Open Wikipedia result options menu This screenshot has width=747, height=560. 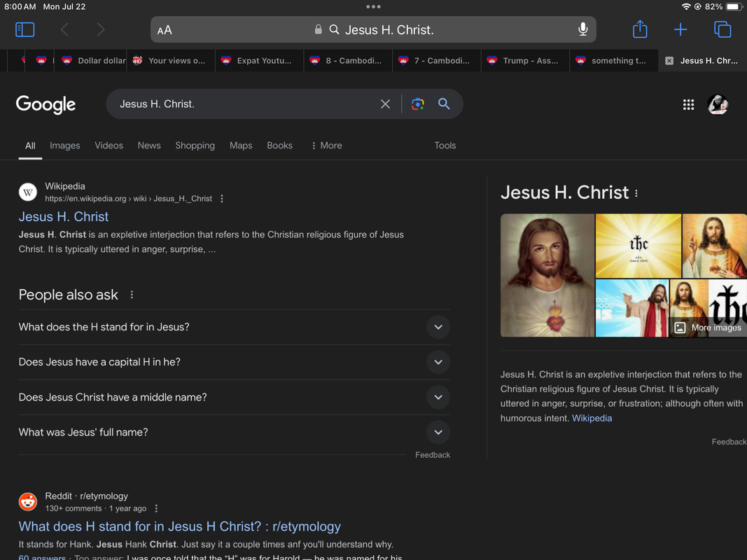click(x=221, y=199)
